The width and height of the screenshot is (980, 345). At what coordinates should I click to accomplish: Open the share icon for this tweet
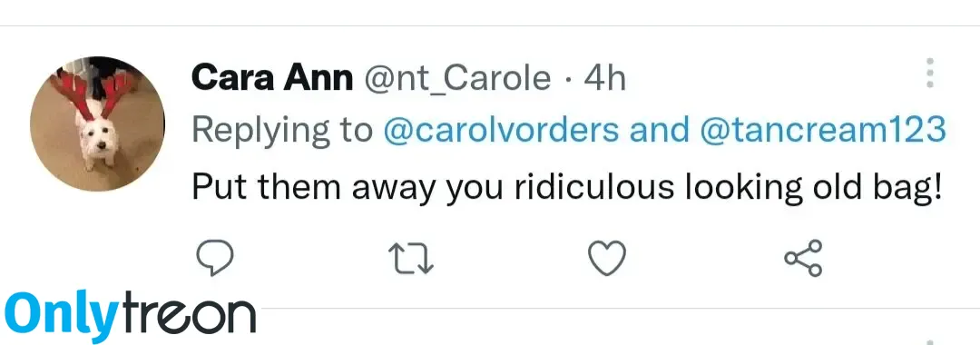(x=804, y=258)
